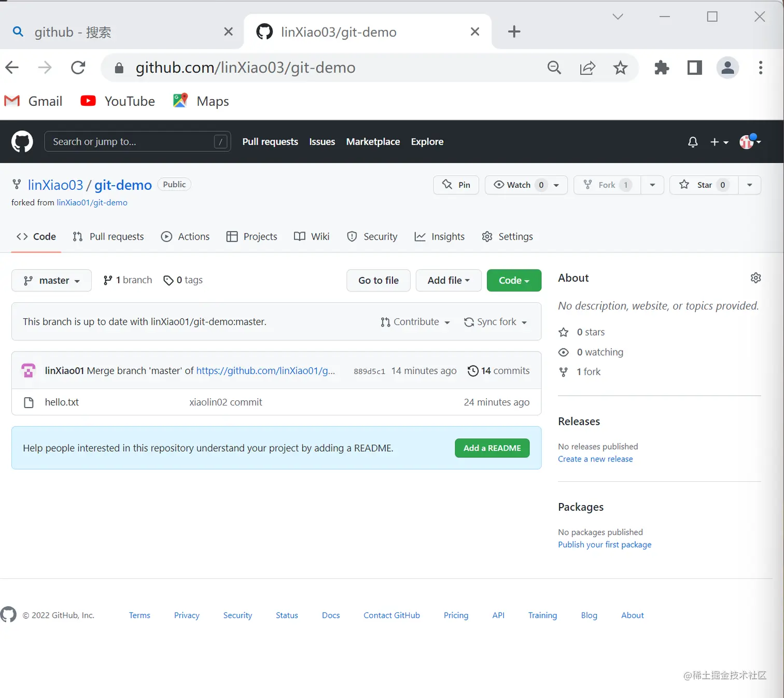Viewport: 784px width, 698px height.
Task: Bookmark this page with the star icon
Action: click(620, 67)
